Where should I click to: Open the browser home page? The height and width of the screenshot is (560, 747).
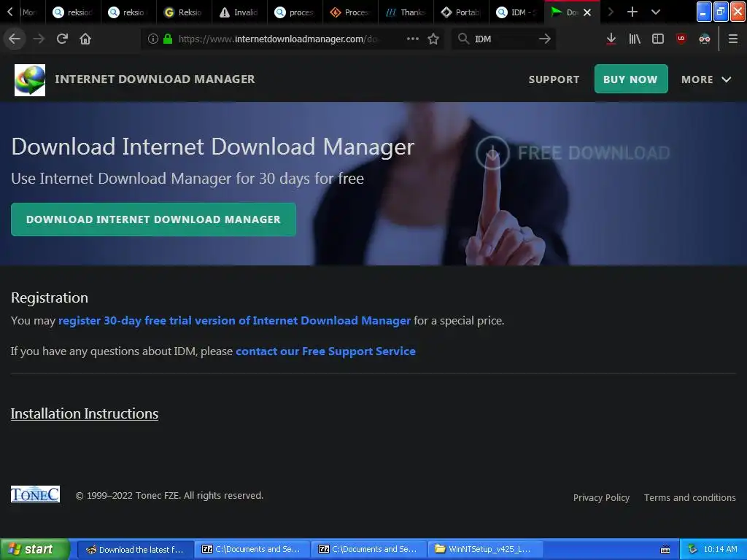(x=85, y=39)
